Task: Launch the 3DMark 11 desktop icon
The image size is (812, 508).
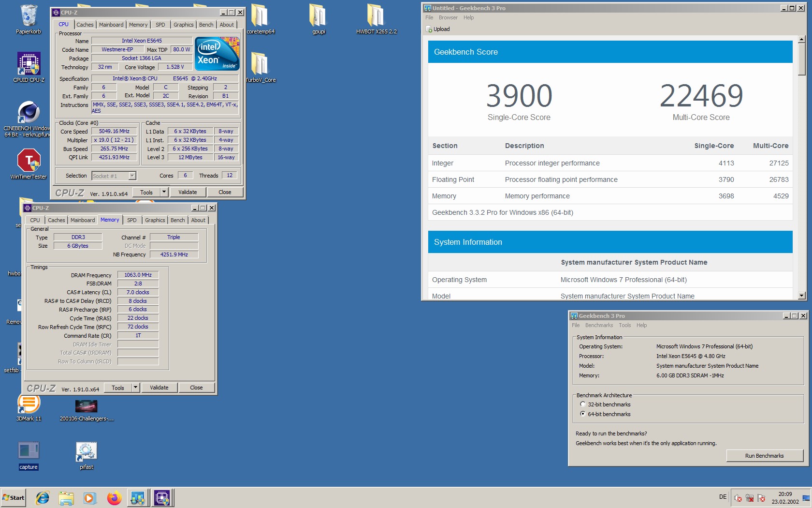Action: pyautogui.click(x=29, y=408)
